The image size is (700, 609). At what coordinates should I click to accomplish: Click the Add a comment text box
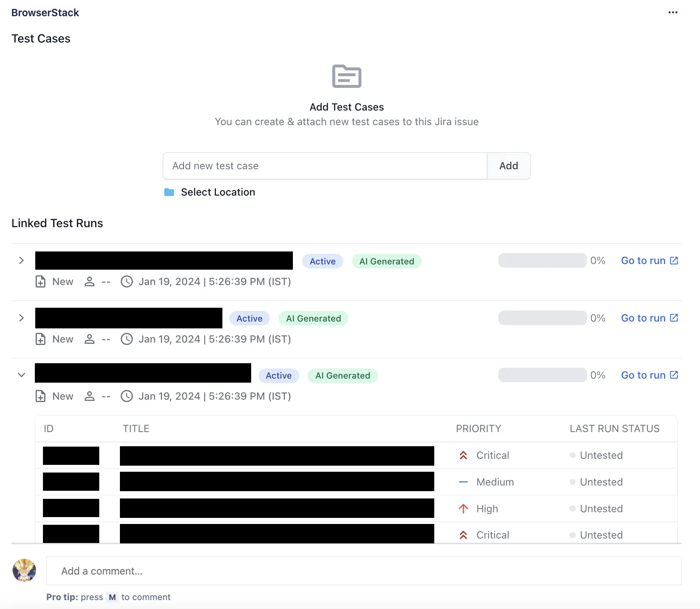(363, 571)
